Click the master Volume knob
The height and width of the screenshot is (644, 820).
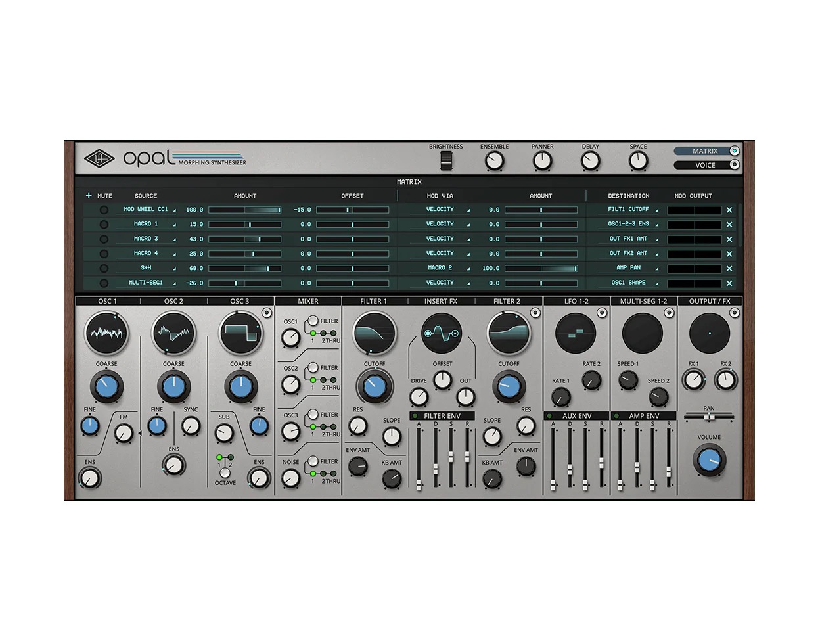pos(710,461)
